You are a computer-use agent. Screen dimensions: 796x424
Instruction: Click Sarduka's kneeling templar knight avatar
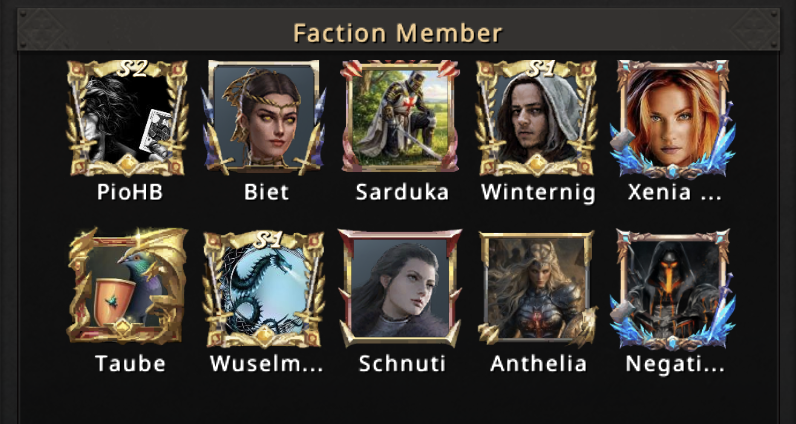tap(400, 117)
